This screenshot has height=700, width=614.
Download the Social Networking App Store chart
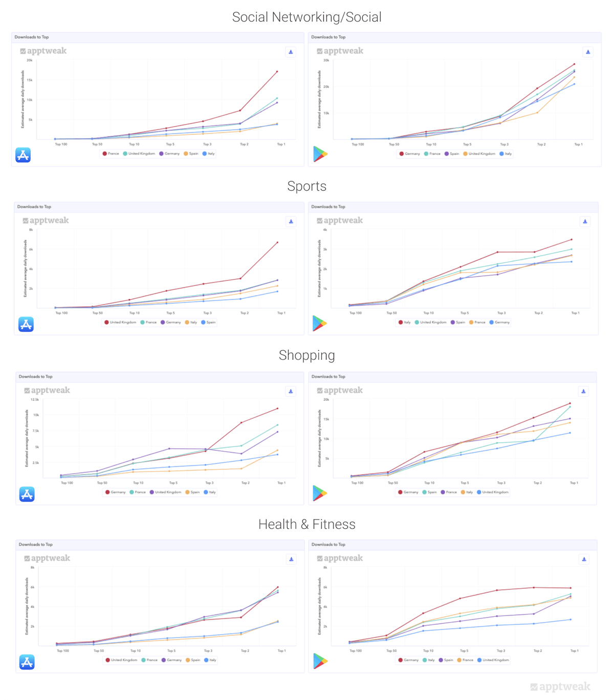291,52
